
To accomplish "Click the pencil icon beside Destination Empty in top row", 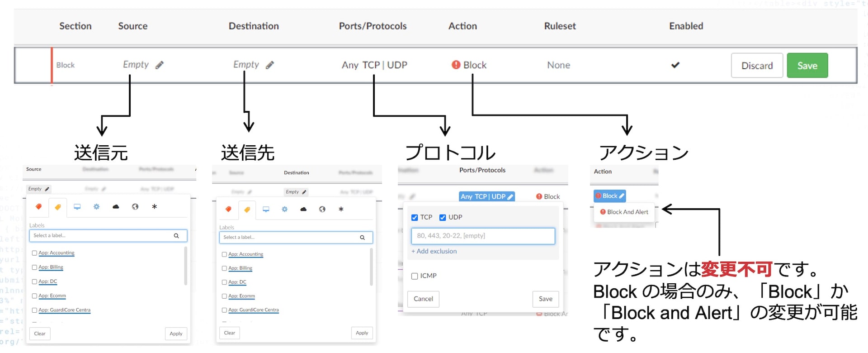I will [269, 65].
